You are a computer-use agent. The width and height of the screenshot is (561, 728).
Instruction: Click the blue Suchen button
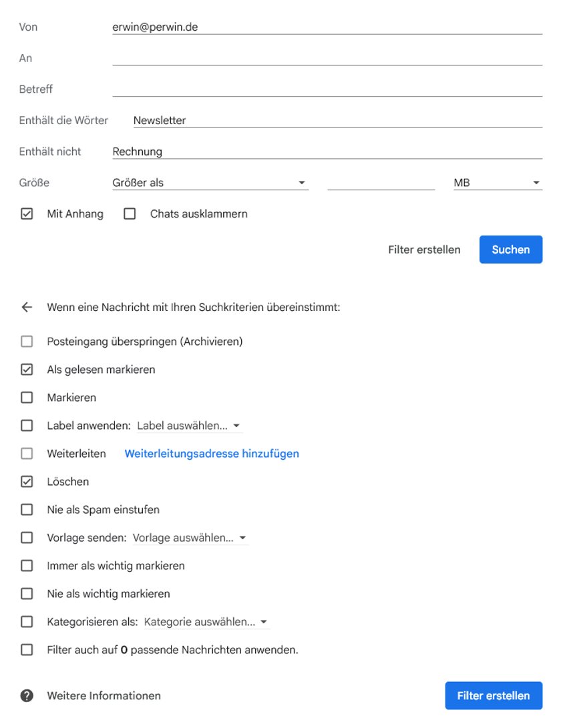(x=511, y=249)
